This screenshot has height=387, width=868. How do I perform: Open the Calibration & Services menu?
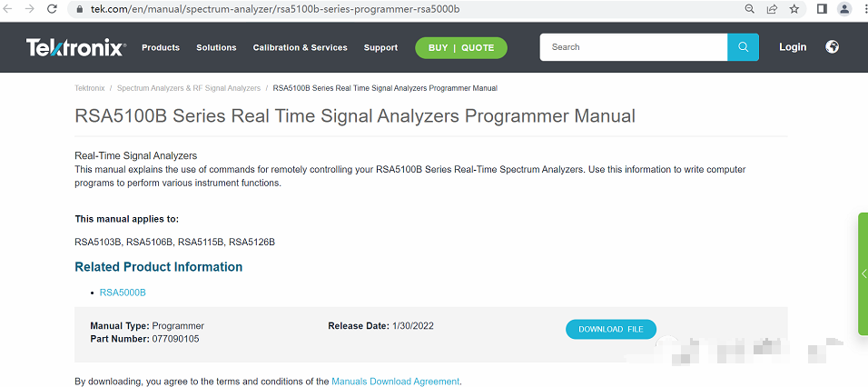[300, 47]
